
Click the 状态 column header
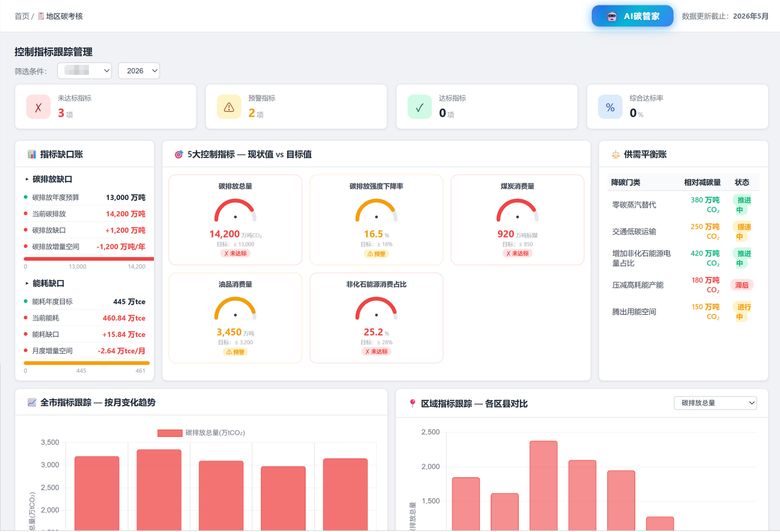point(742,183)
